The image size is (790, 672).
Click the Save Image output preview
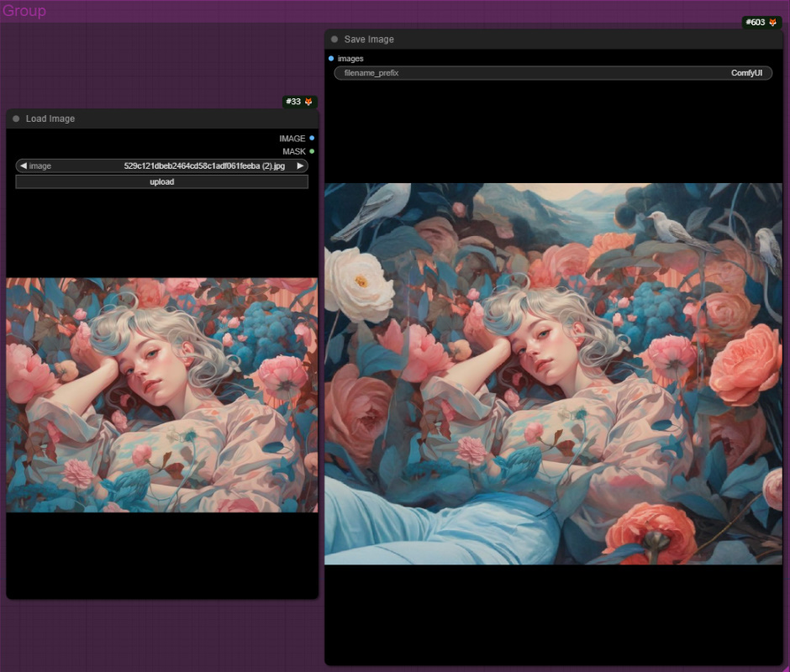[x=553, y=374]
